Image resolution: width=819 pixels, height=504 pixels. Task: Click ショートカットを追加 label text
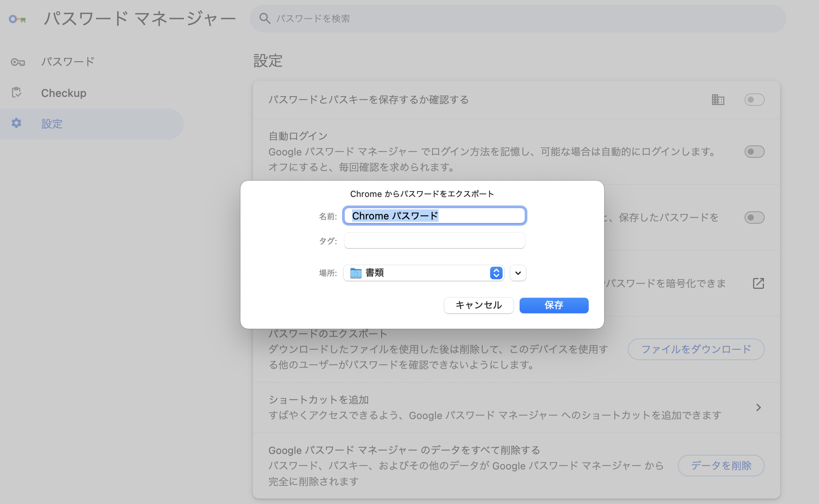tap(319, 400)
